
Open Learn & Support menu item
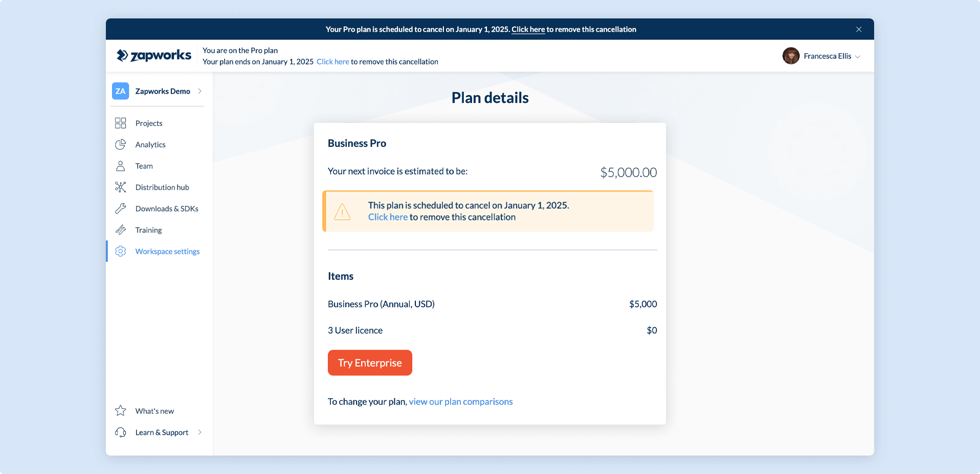point(162,432)
